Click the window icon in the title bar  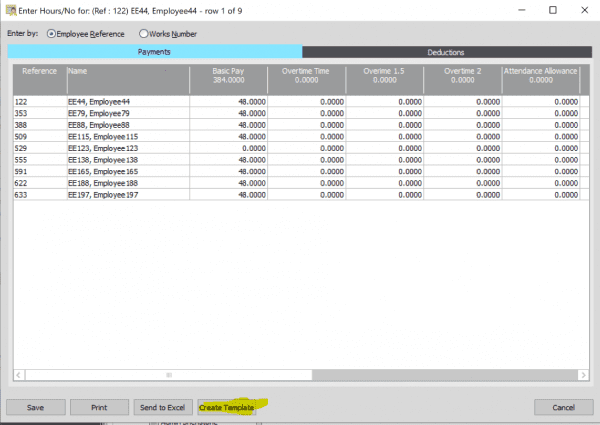click(11, 11)
